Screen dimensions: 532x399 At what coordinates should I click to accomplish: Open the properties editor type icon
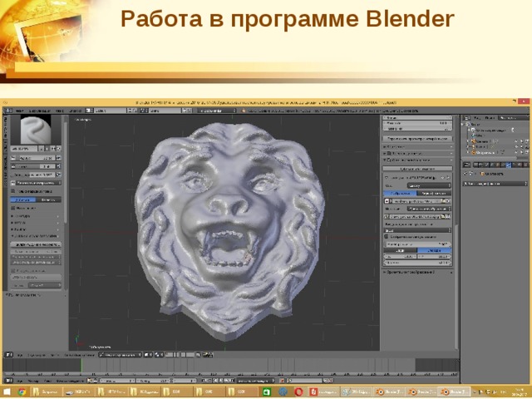tap(467, 165)
